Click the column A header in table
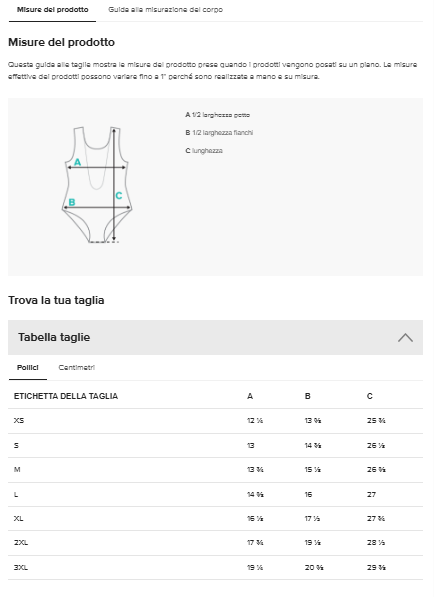The image size is (434, 597). 250,396
